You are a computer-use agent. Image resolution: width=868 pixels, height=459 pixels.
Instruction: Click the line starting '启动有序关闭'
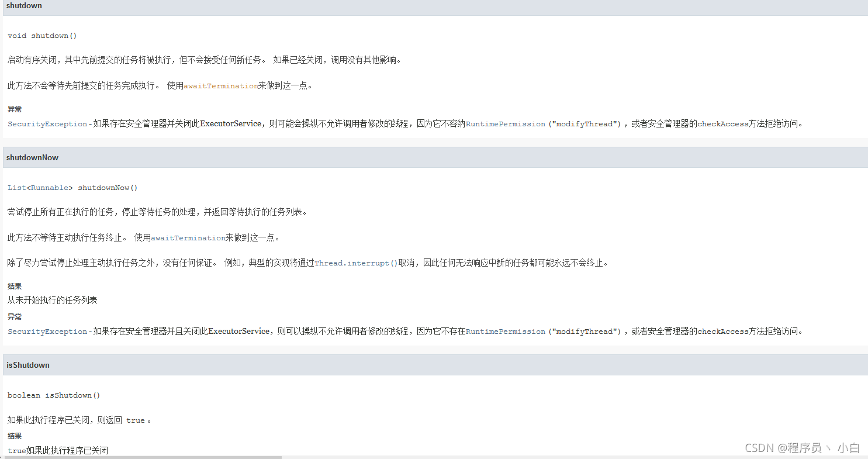(205, 60)
